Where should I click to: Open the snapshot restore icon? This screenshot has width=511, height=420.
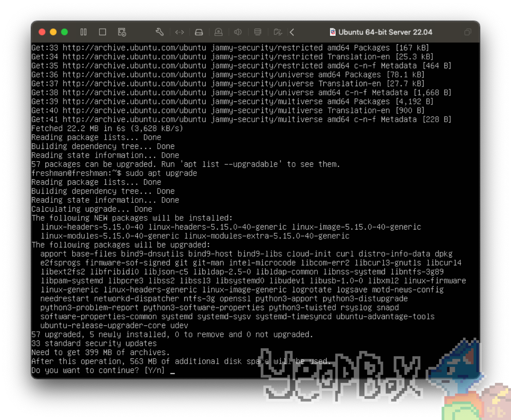[x=122, y=32]
